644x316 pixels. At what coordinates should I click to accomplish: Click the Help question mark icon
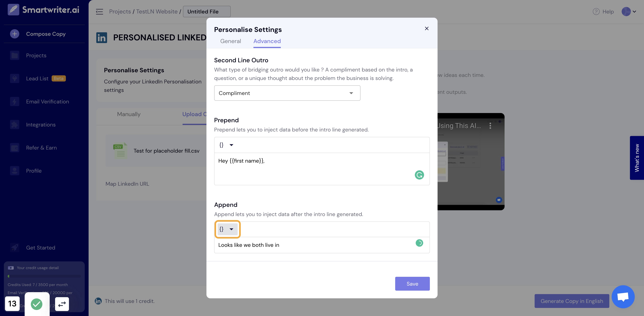[596, 12]
